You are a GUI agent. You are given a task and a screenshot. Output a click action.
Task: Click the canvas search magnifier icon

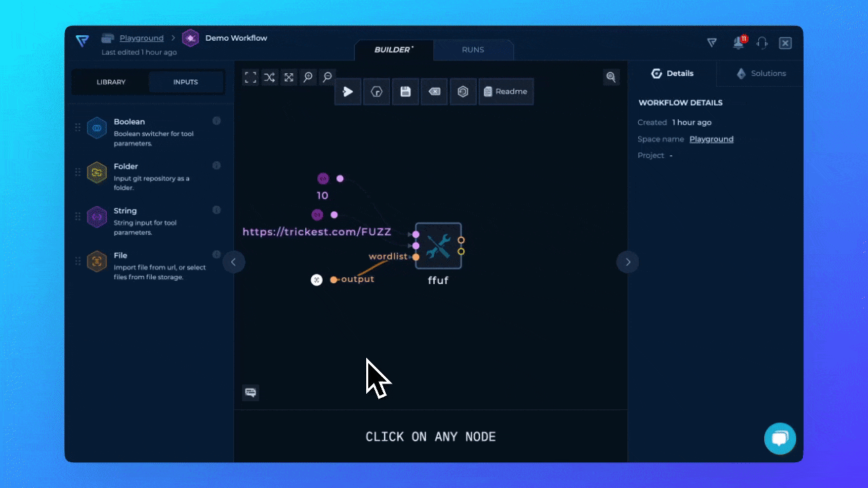point(611,77)
